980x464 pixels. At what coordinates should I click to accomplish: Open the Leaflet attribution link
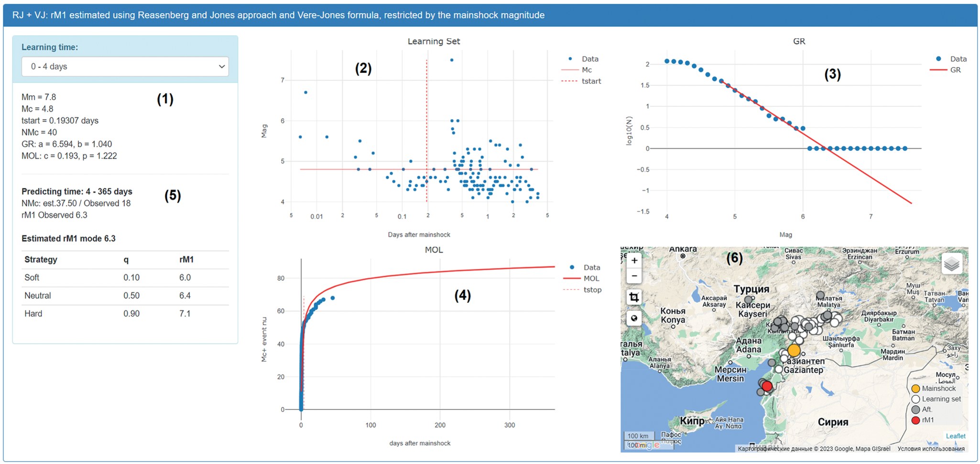coord(955,436)
